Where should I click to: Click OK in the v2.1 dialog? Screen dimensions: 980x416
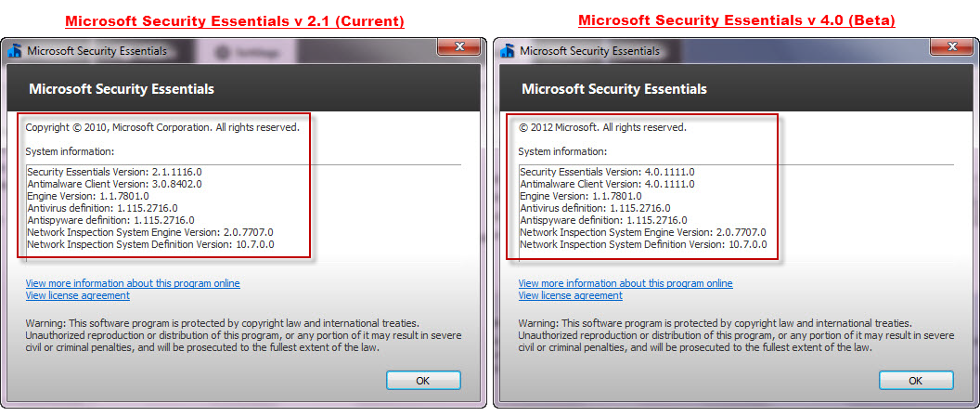click(423, 381)
